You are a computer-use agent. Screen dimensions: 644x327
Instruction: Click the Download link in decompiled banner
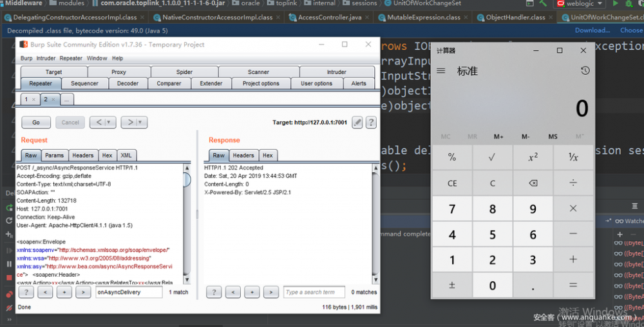[x=592, y=30]
